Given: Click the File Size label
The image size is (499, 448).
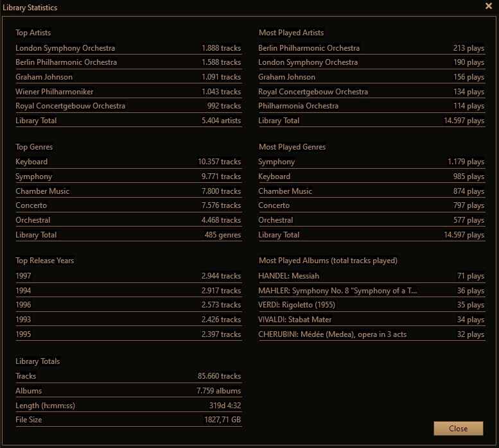Looking at the screenshot, I should 29,420.
